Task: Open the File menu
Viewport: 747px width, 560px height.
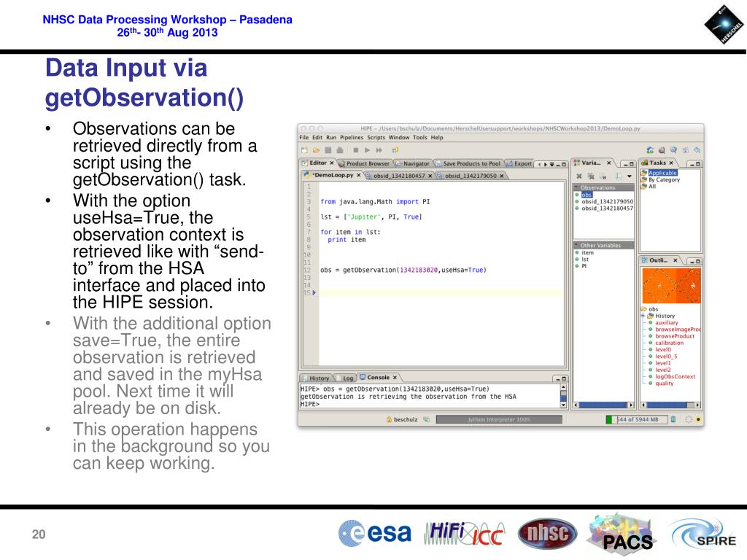Action: (x=304, y=138)
